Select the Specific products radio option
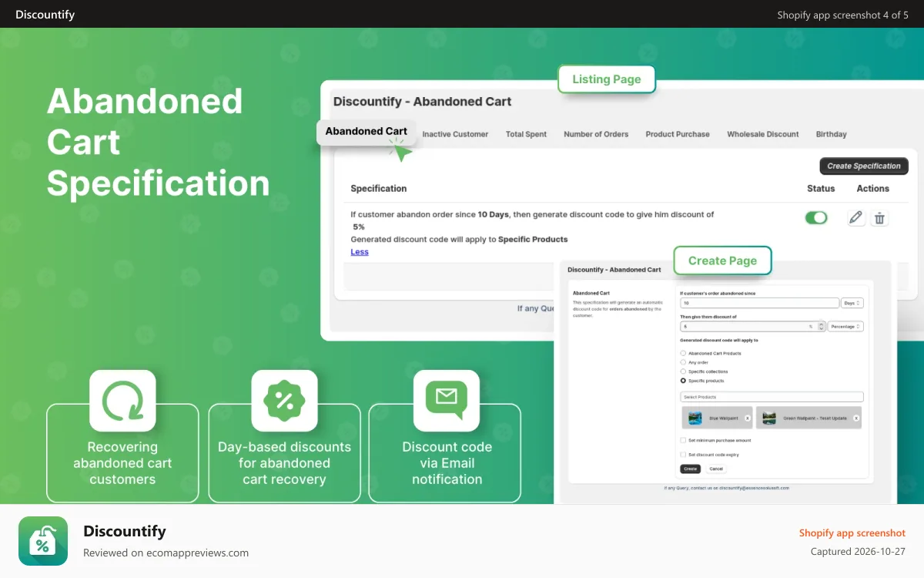Viewport: 924px width, 578px height. tap(683, 381)
